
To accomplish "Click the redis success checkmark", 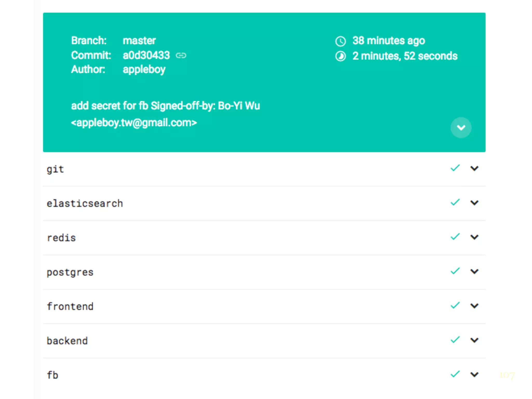I will pos(455,237).
